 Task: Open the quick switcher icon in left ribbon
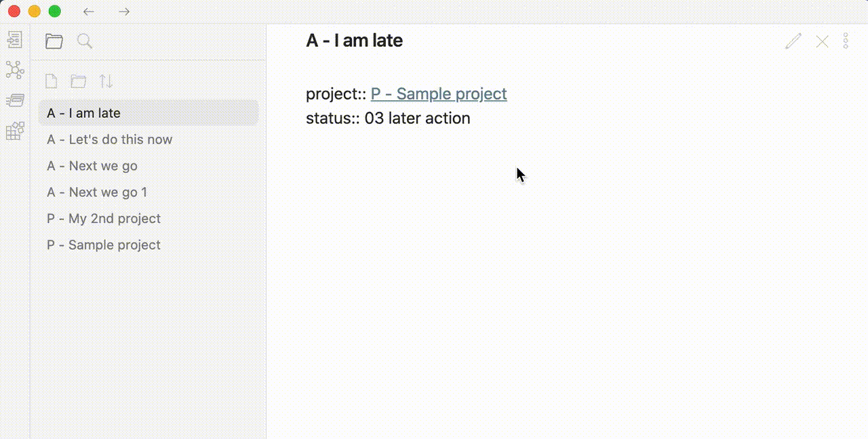pyautogui.click(x=14, y=40)
